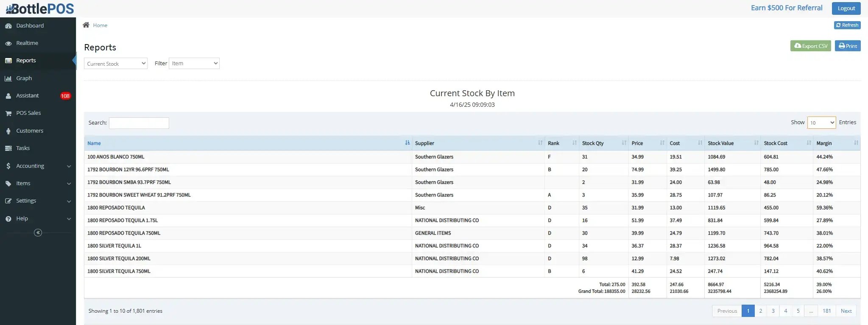Open the Show entries count dropdown
This screenshot has width=868, height=325.
tap(821, 122)
